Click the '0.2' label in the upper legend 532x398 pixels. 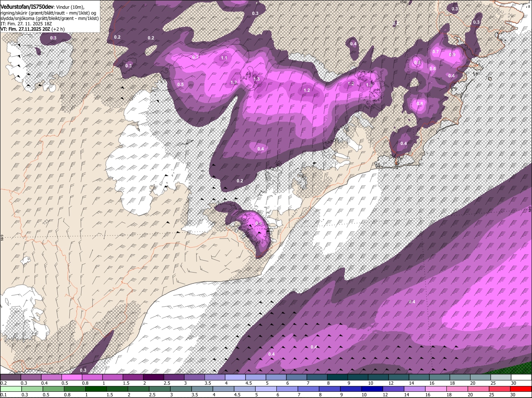click(3, 383)
